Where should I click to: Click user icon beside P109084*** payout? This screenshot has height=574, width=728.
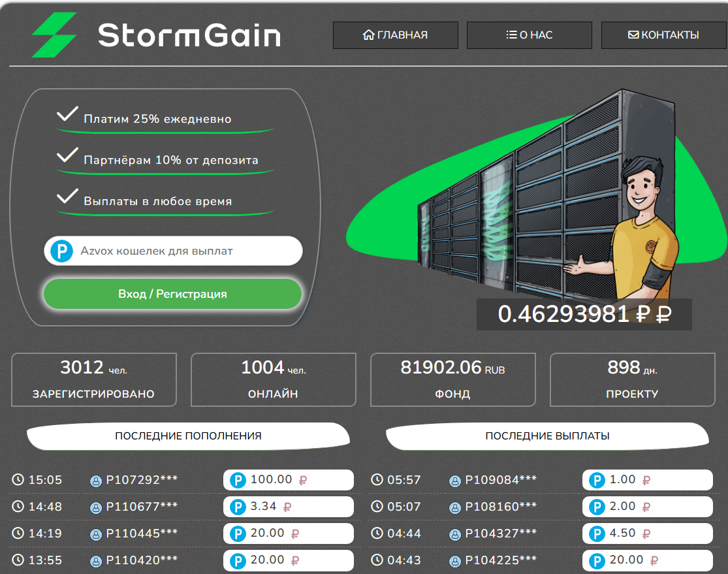(x=455, y=481)
